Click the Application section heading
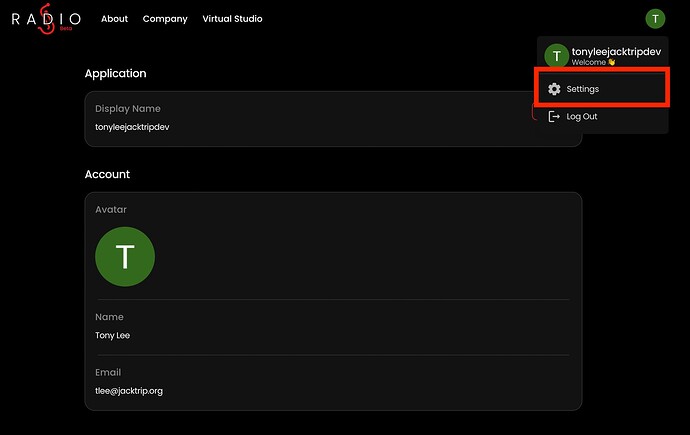This screenshot has height=435, width=690. click(x=115, y=73)
